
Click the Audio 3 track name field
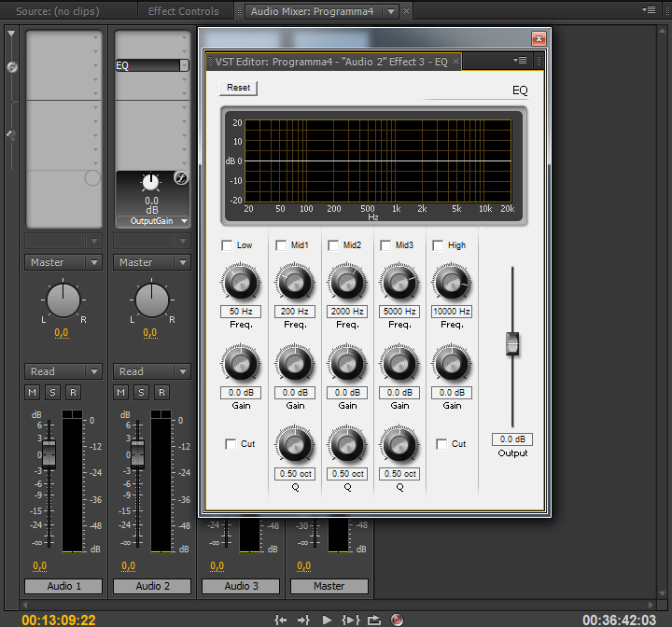[x=241, y=586]
